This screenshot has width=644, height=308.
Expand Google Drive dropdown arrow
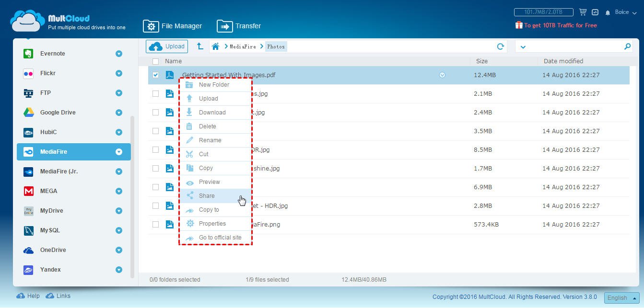[x=119, y=113]
